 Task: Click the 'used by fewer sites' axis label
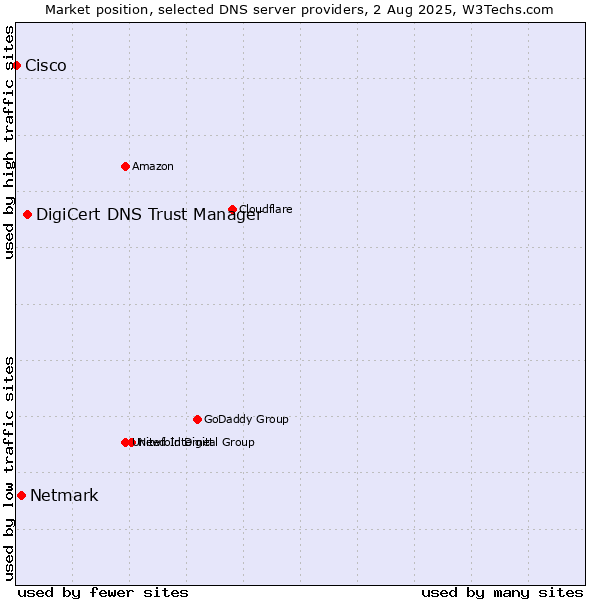103,593
